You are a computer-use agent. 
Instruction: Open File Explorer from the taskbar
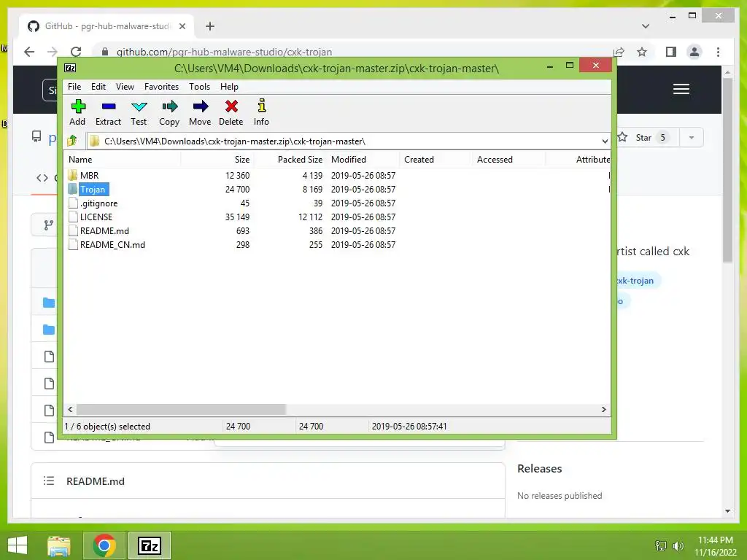59,545
